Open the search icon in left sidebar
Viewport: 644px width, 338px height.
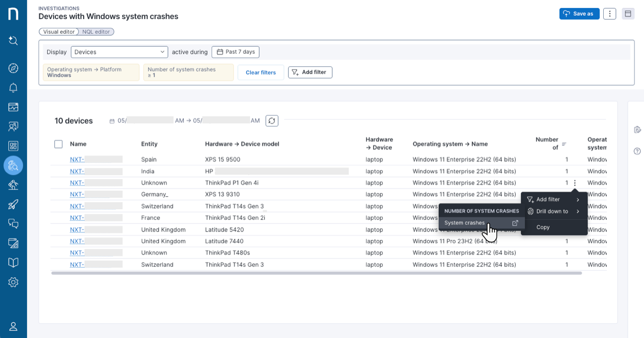click(14, 40)
